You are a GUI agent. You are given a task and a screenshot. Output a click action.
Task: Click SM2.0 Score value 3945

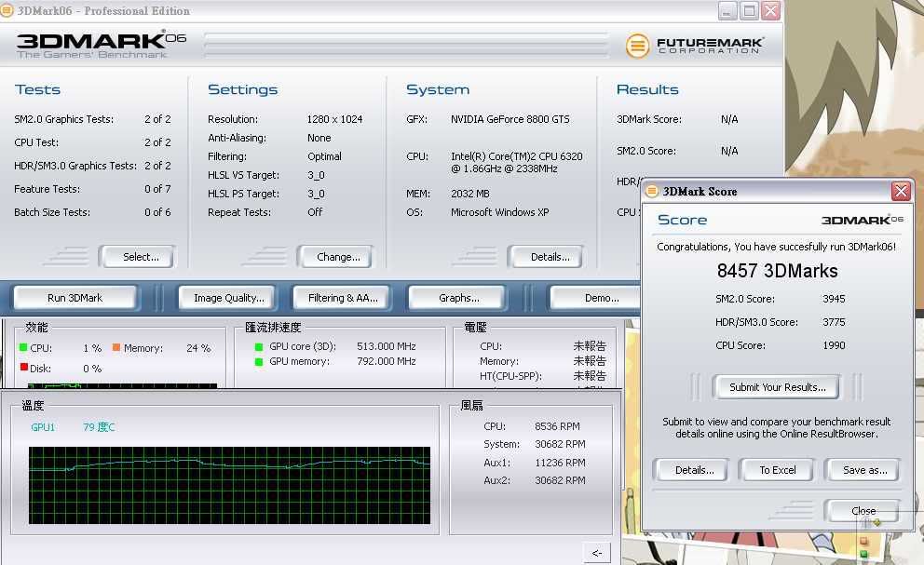(834, 299)
